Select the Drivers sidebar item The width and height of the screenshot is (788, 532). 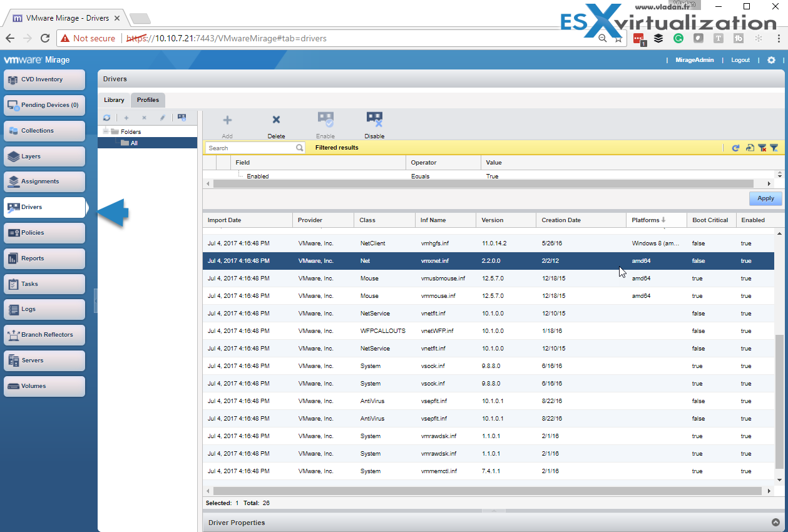[44, 207]
